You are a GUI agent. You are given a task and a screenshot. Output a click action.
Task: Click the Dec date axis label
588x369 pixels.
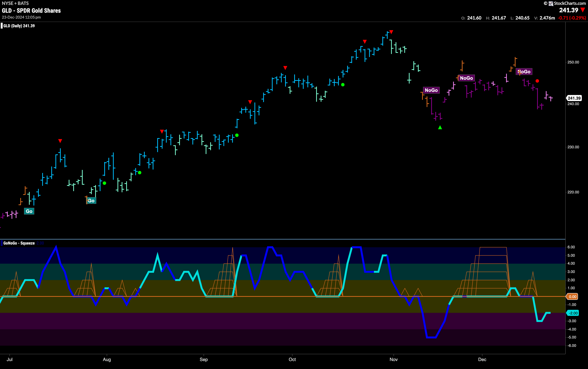482,360
